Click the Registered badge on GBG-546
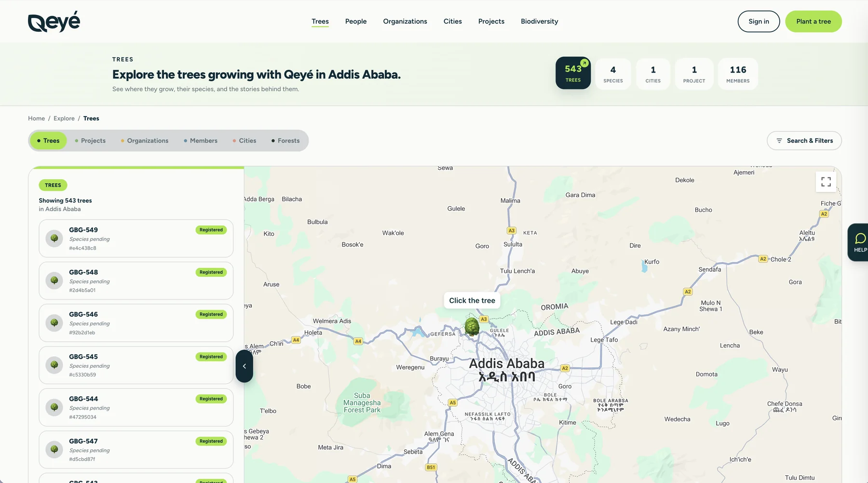Image resolution: width=868 pixels, height=483 pixels. coord(211,314)
